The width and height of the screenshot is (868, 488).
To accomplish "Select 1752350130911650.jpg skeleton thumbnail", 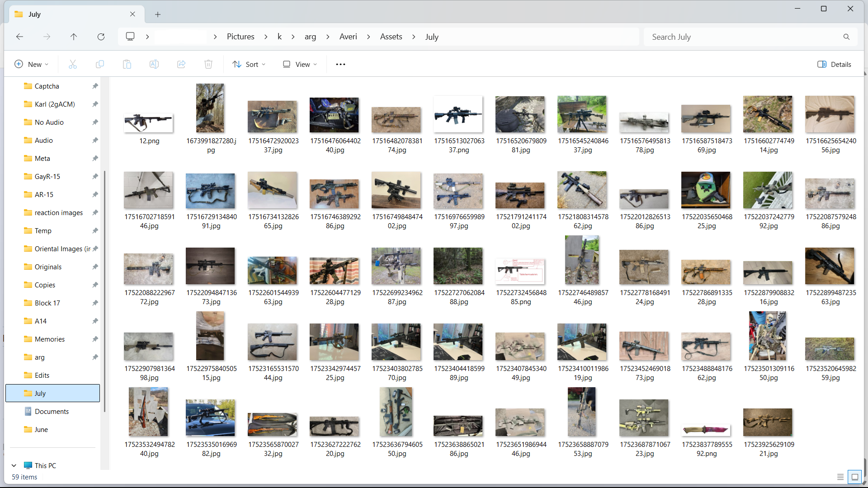I will point(768,336).
